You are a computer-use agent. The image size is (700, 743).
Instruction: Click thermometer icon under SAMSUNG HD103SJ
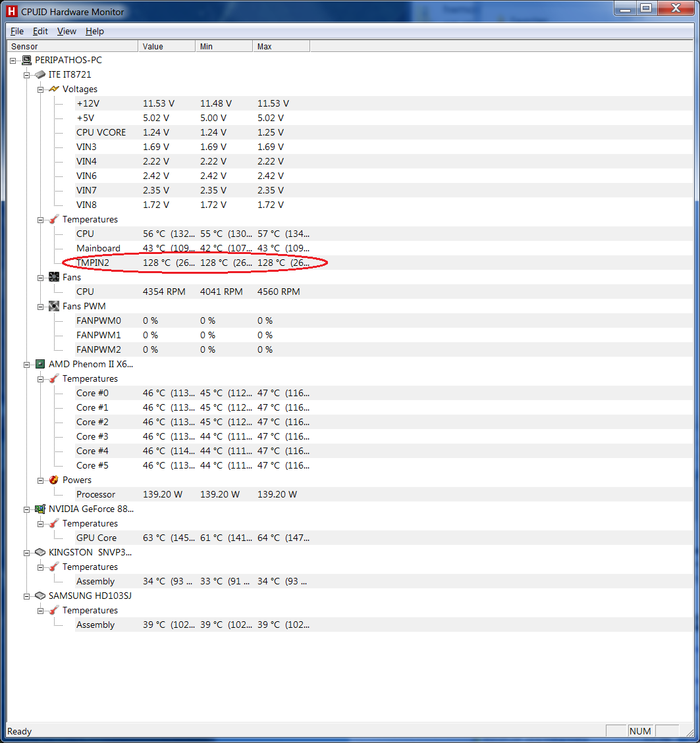[x=54, y=610]
